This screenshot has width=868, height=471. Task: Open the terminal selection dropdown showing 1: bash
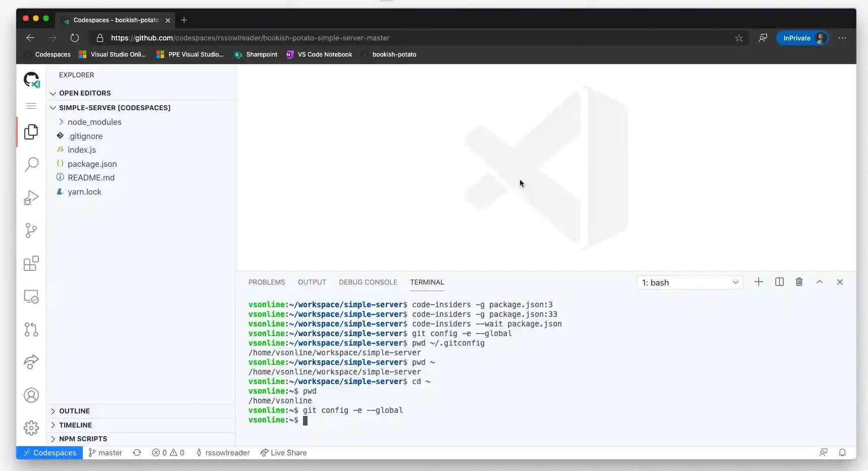[x=689, y=282]
